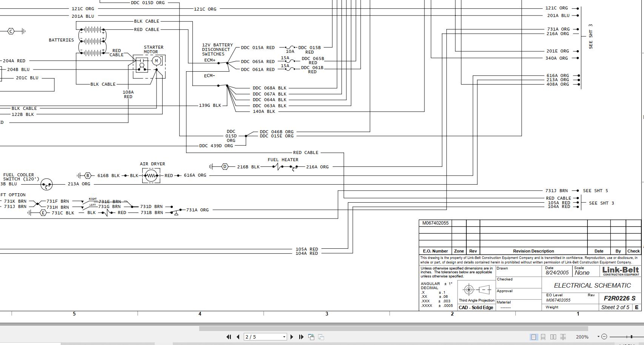Jump to the last page double-arrow icon
644x345 pixels.
point(301,337)
